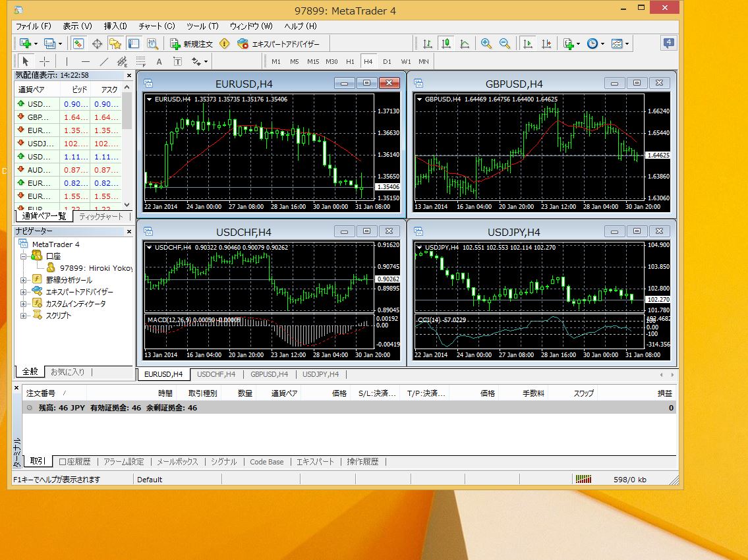
Task: Open the chart templates dropdown
Action: (x=619, y=44)
